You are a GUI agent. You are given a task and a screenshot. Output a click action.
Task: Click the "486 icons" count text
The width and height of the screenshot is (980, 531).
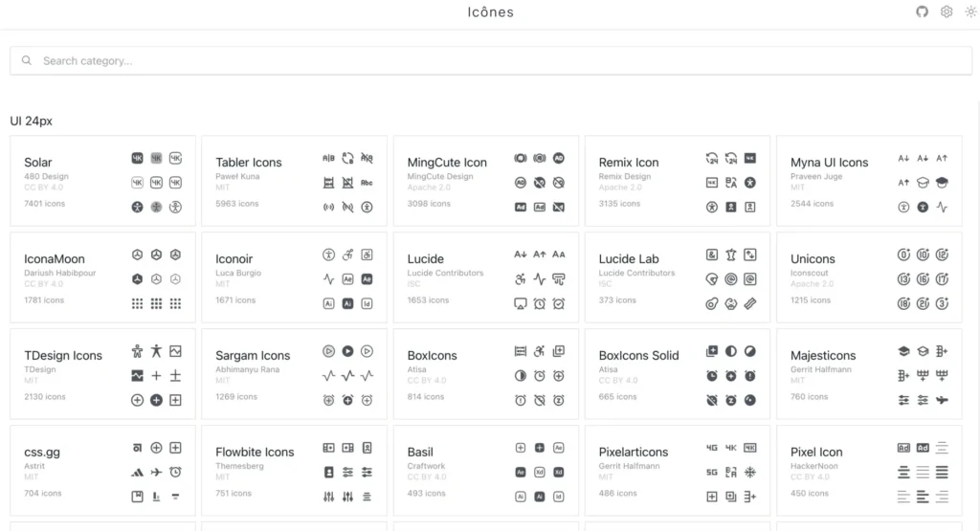pyautogui.click(x=617, y=494)
